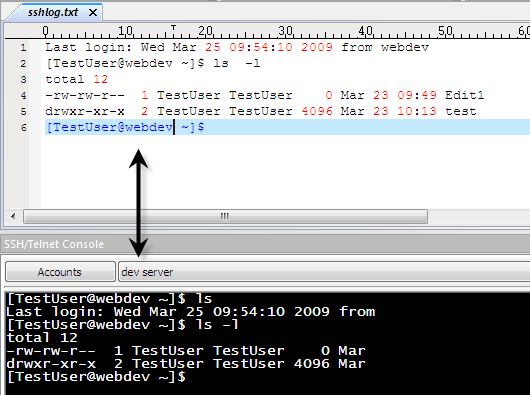The image size is (530, 395).
Task: Click the horizontal scrollbar left arrow
Action: point(13,216)
